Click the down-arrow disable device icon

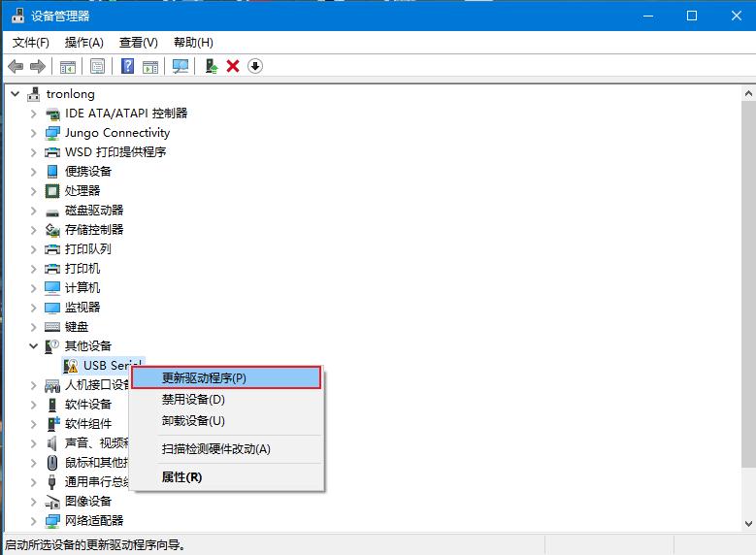255,66
